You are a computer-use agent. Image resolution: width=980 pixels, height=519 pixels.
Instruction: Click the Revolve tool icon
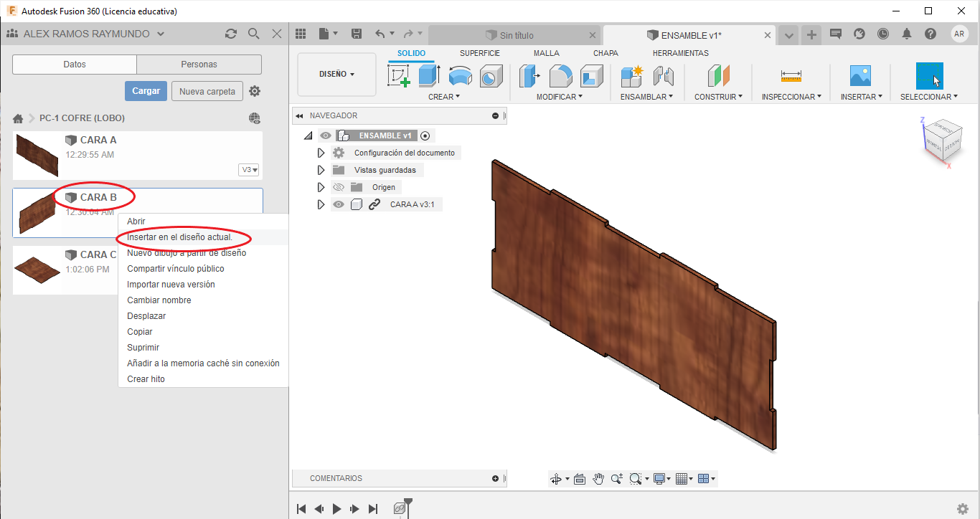tap(460, 75)
